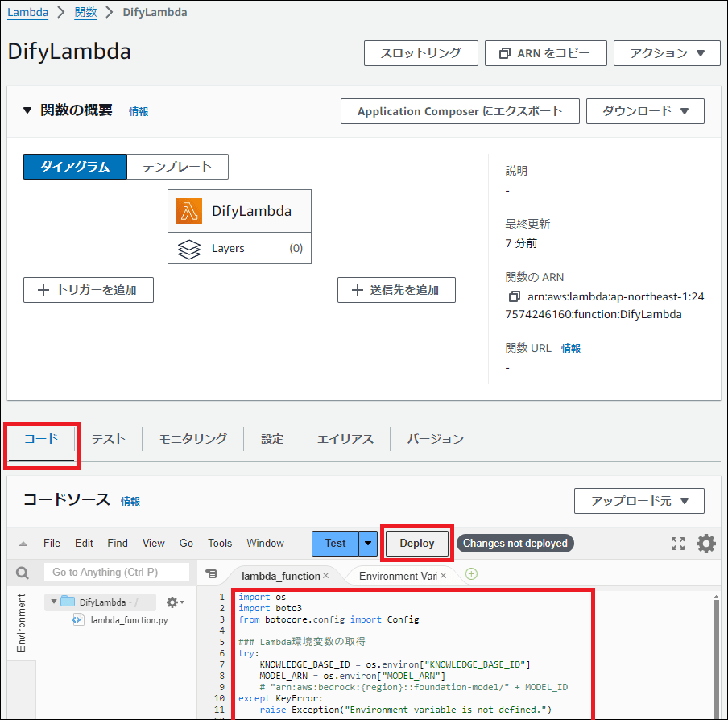
Task: Collapse the 関数の概要 section
Action: point(27,110)
